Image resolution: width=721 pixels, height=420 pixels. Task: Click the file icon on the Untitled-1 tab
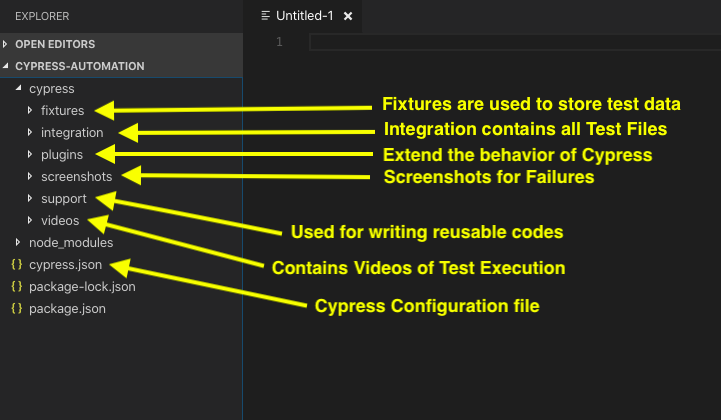click(265, 16)
